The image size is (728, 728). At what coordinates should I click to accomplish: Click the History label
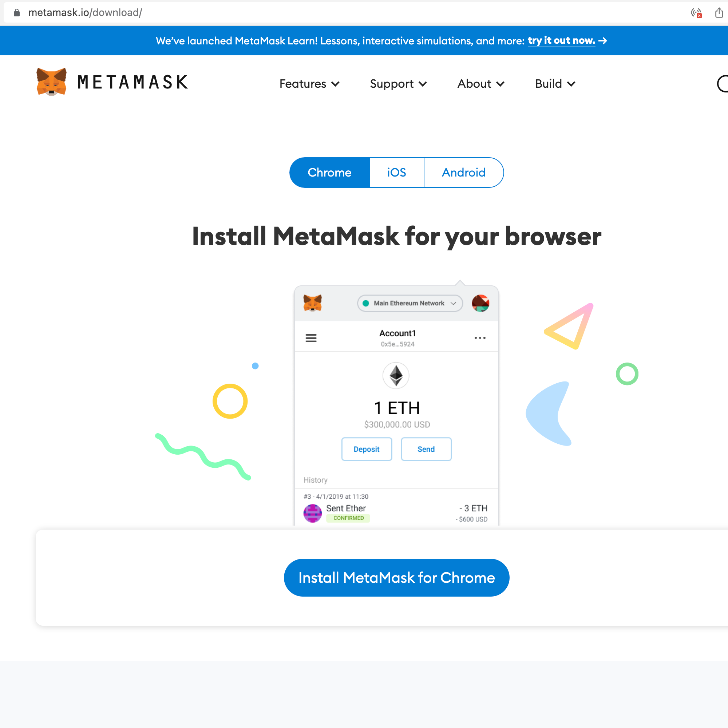(x=315, y=480)
